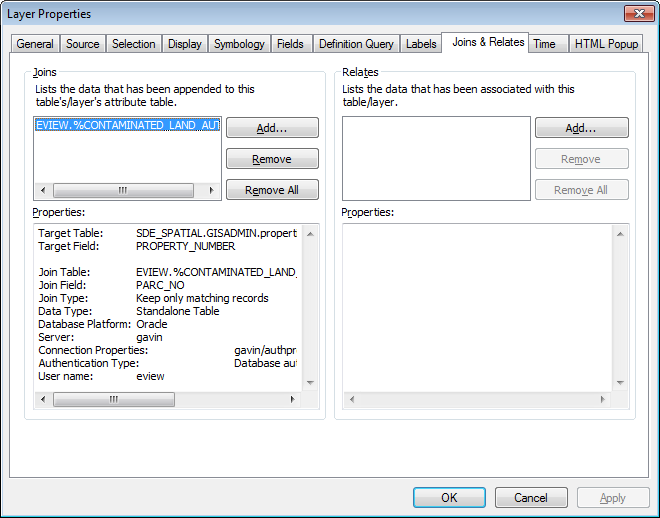The height and width of the screenshot is (518, 660).
Task: Click 'Keep only matching records' text
Action: (202, 298)
